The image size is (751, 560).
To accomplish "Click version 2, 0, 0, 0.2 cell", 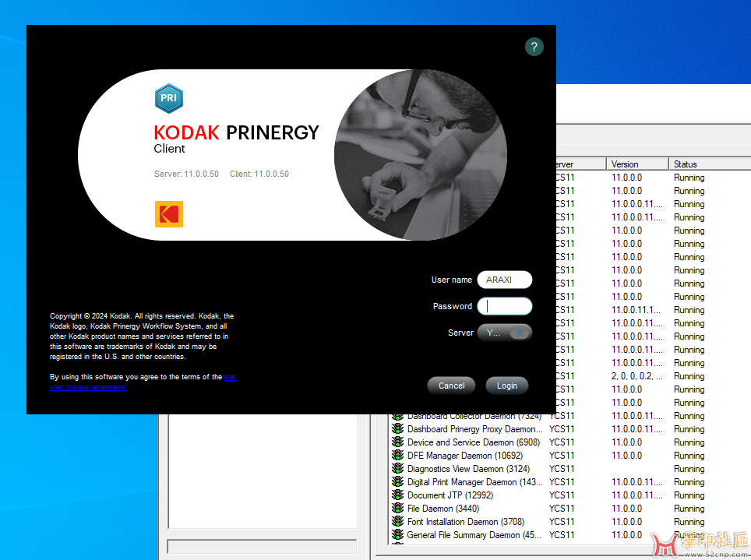I will 637,376.
